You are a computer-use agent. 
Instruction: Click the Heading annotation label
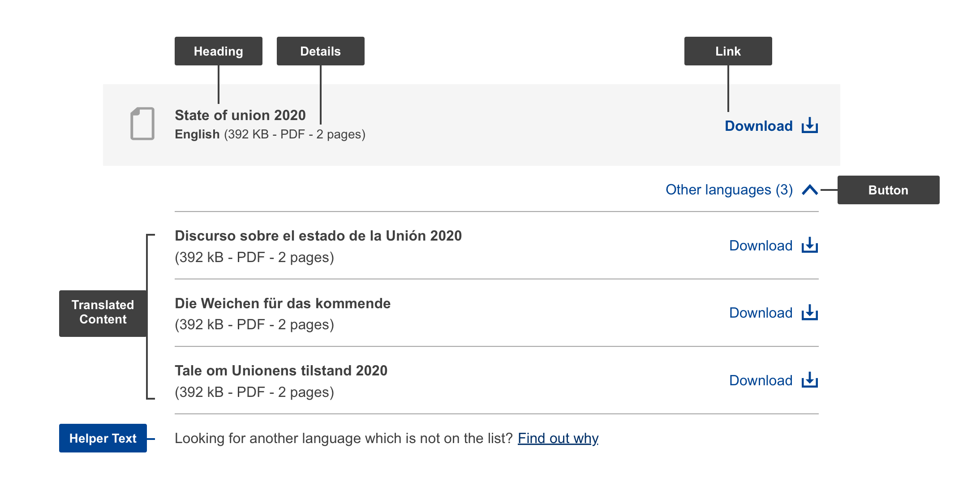[219, 51]
